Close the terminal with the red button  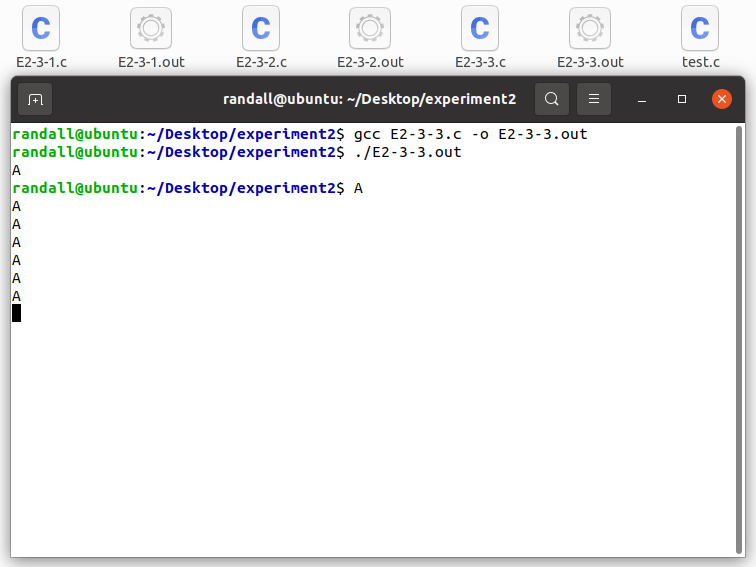tap(721, 100)
